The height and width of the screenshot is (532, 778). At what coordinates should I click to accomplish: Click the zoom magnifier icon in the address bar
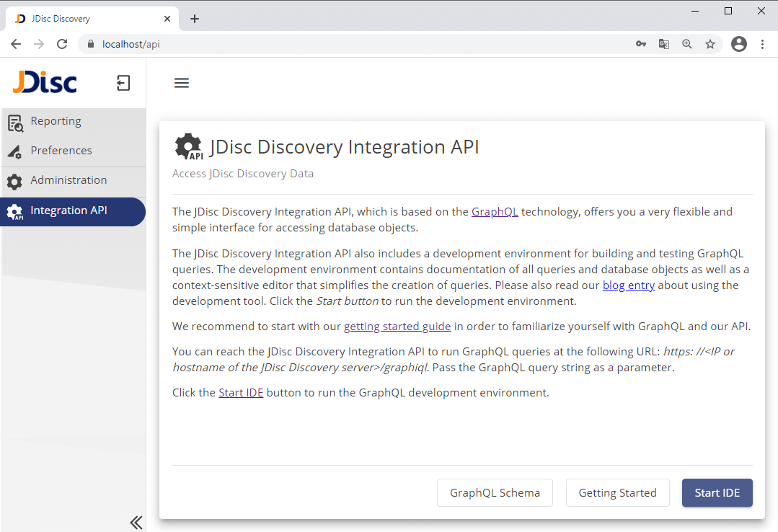coord(686,44)
